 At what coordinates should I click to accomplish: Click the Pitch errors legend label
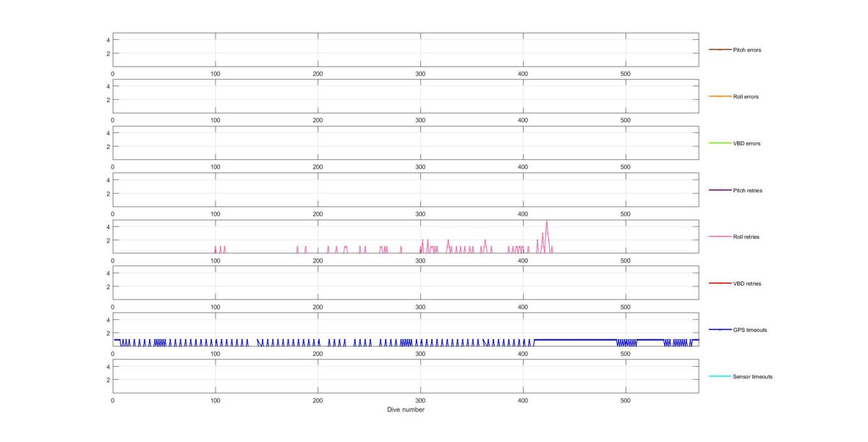pyautogui.click(x=746, y=50)
